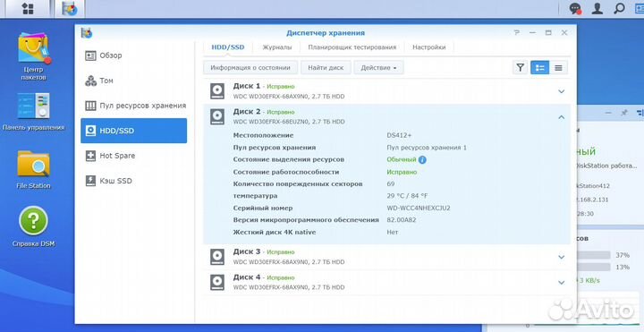The width and height of the screenshot is (644, 332).
Task: Select Том in the sidebar
Action: click(134, 81)
